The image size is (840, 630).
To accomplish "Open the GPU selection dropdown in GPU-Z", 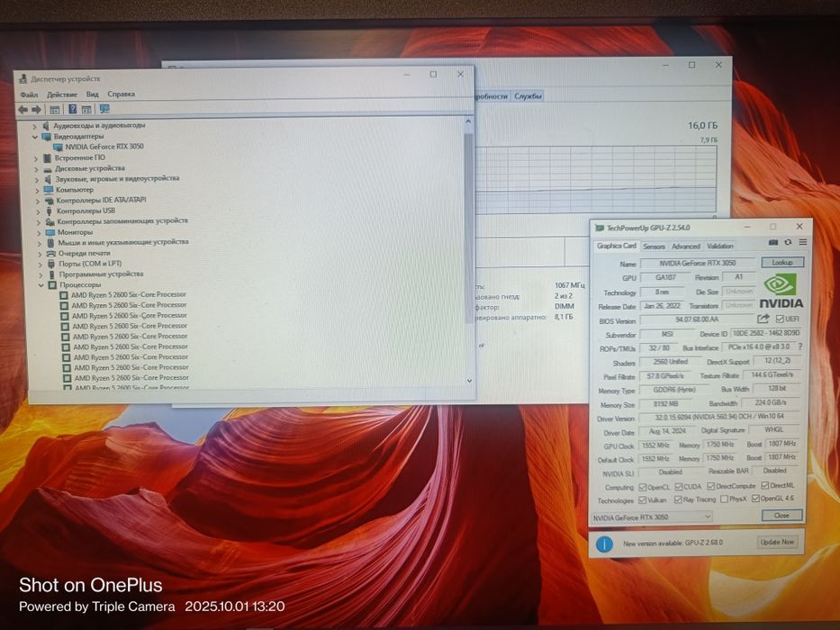I will 652,517.
